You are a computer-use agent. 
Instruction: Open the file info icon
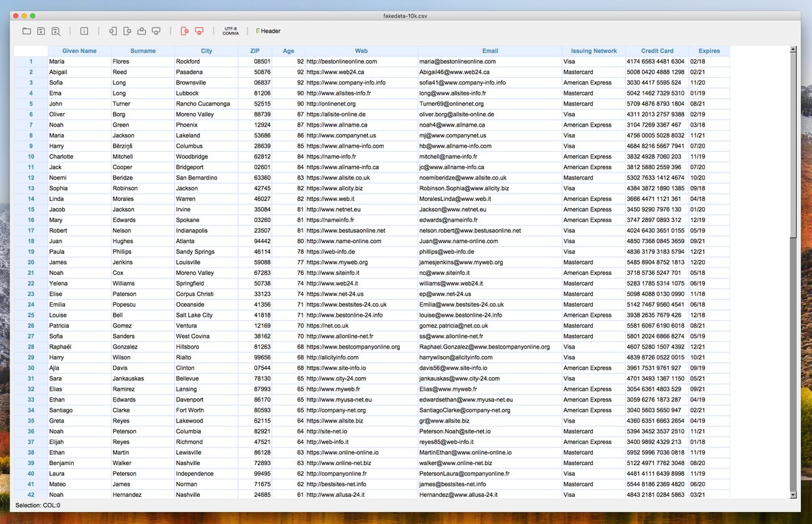[85, 31]
